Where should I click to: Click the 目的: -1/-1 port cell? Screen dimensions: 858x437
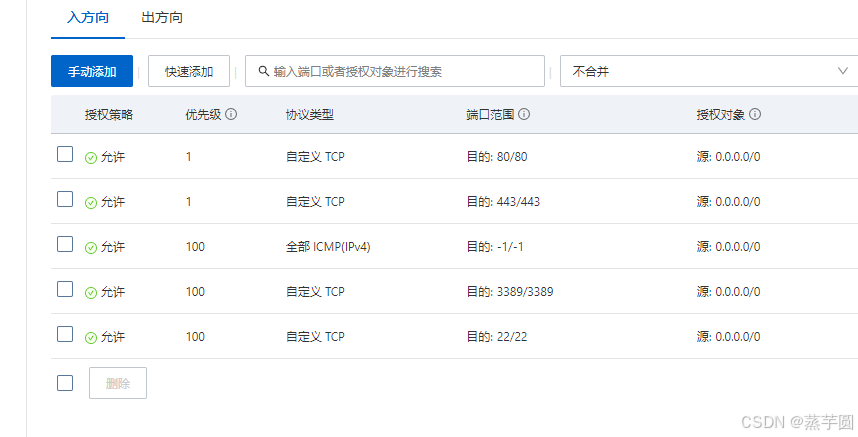point(495,247)
